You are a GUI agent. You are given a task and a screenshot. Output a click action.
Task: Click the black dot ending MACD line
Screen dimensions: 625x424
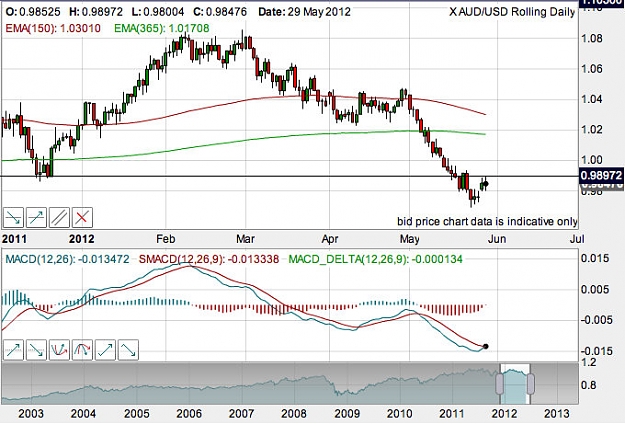point(485,347)
